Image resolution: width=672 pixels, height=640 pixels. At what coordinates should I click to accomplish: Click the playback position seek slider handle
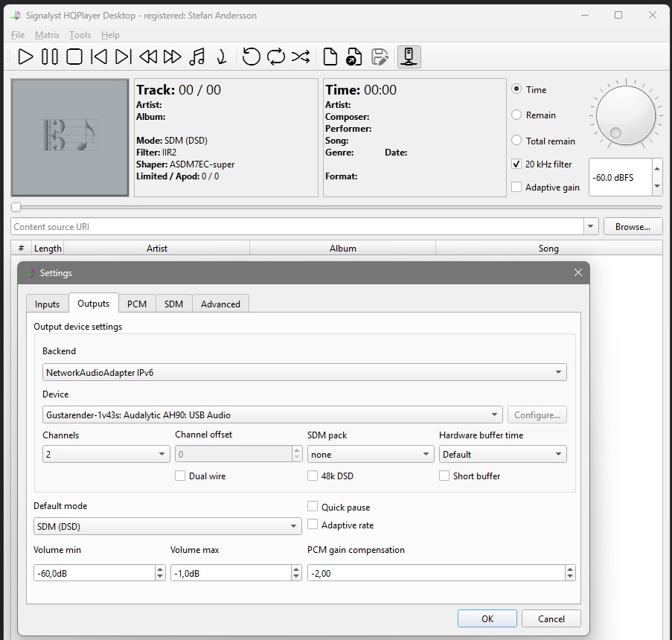coord(16,207)
